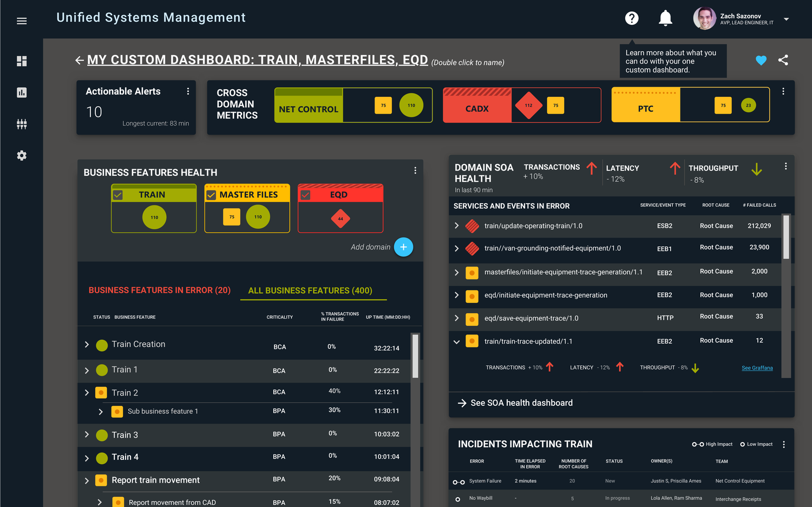Open the dashboard grid icon in sidebar
The image size is (812, 507).
tap(22, 61)
